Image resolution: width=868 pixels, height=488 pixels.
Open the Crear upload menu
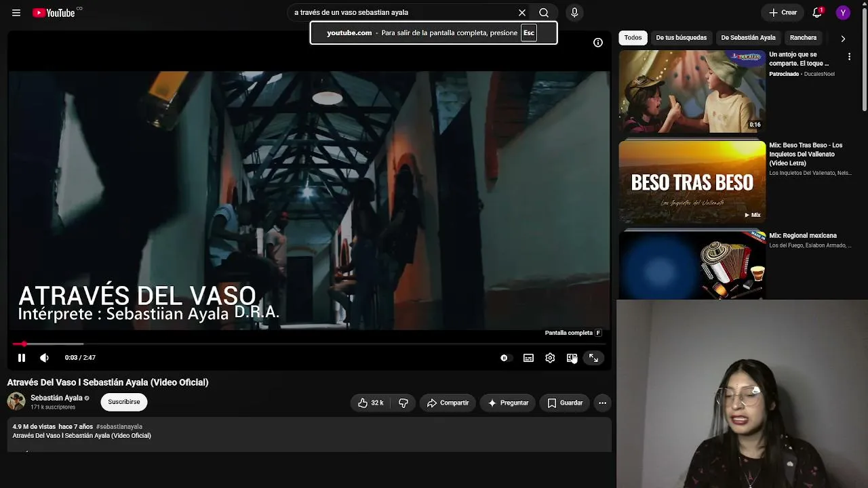tap(783, 13)
